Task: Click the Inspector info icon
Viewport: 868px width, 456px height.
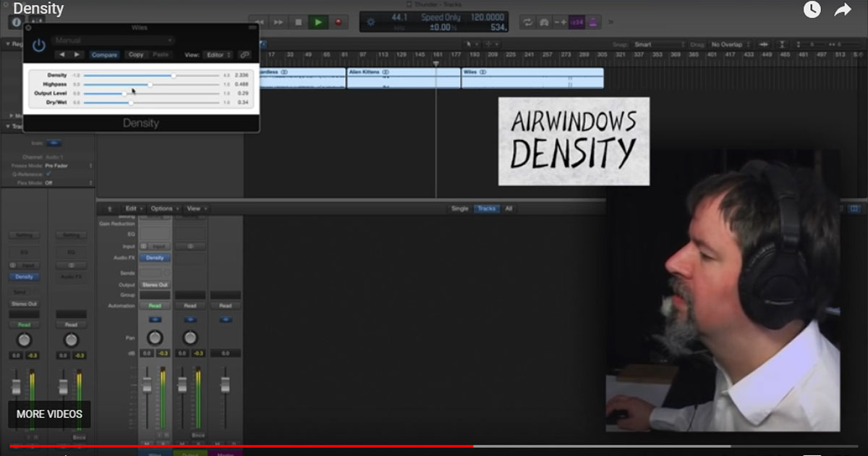Action: [x=17, y=22]
